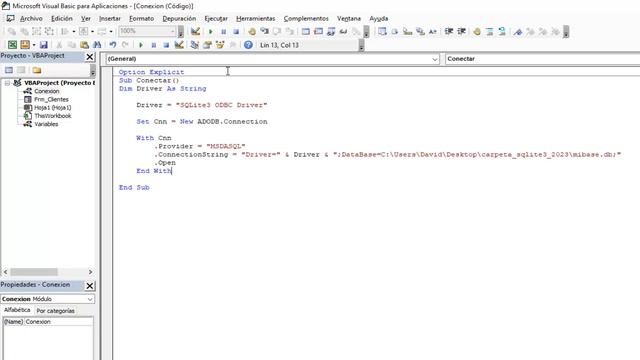Image resolution: width=640 pixels, height=360 pixels.
Task: Switch to Excel via View Microsoft Excel icon
Action: [12, 45]
